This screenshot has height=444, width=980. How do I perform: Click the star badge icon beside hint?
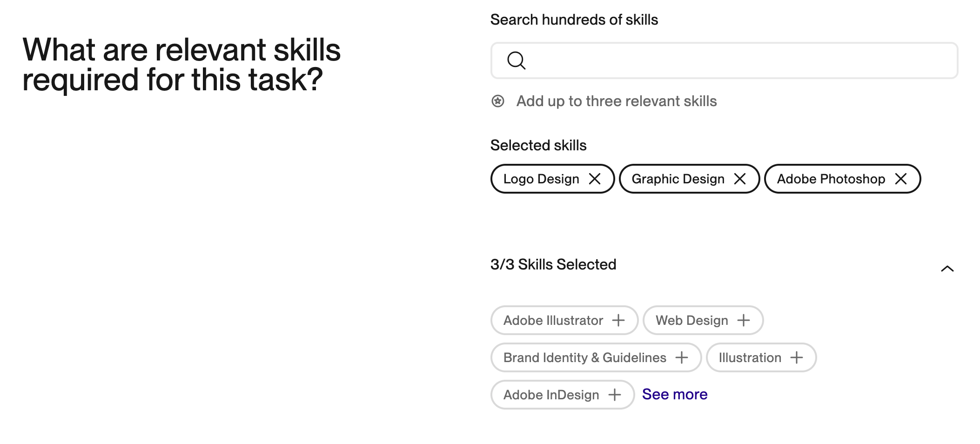(498, 101)
